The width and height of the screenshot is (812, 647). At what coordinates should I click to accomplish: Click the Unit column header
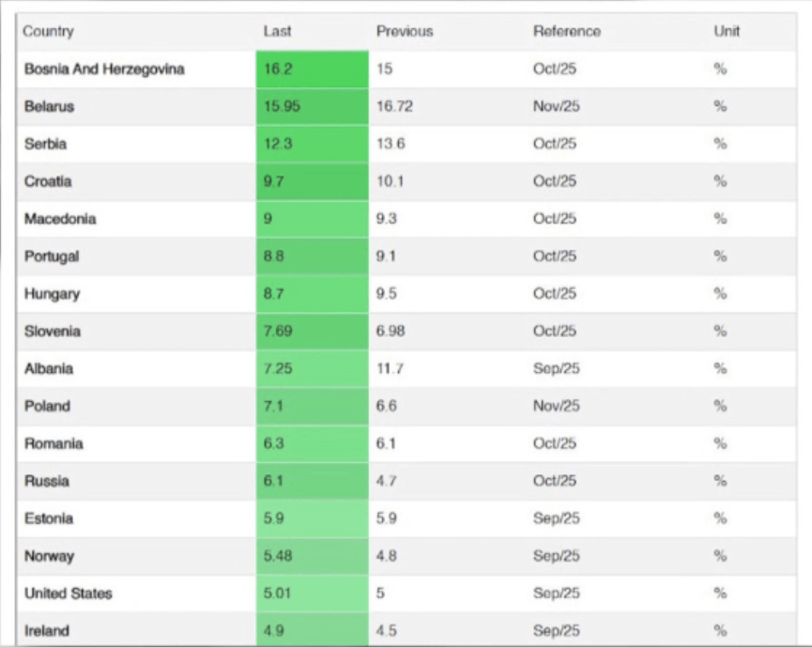tap(727, 32)
